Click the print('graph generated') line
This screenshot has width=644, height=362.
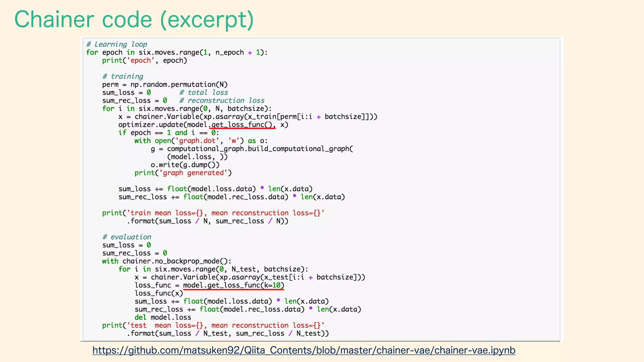click(183, 173)
